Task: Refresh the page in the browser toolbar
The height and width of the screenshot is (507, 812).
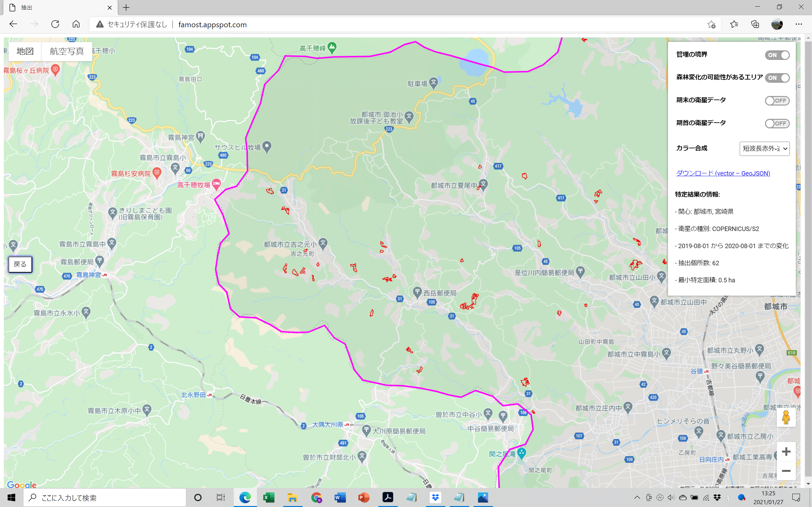Action: pyautogui.click(x=56, y=24)
